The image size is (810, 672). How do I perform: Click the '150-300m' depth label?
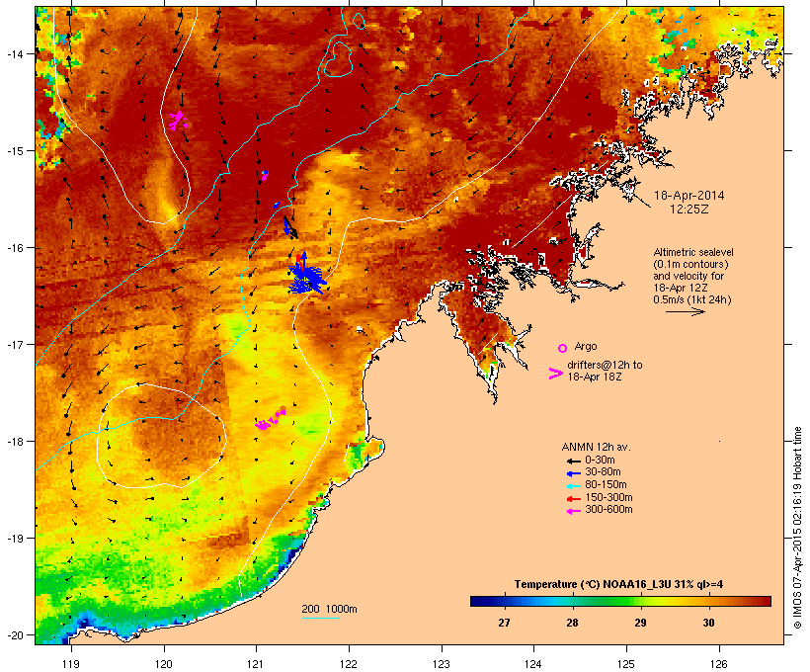click(608, 497)
